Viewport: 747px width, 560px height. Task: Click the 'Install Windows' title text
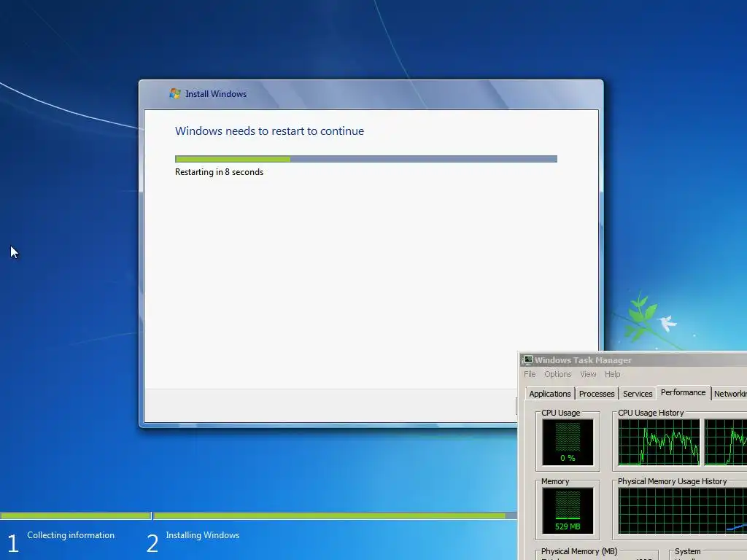216,94
